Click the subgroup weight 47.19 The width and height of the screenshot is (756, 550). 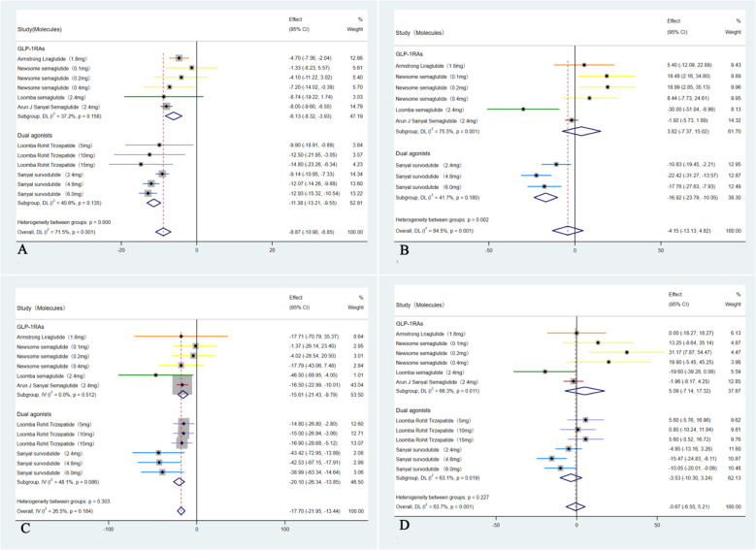356,116
